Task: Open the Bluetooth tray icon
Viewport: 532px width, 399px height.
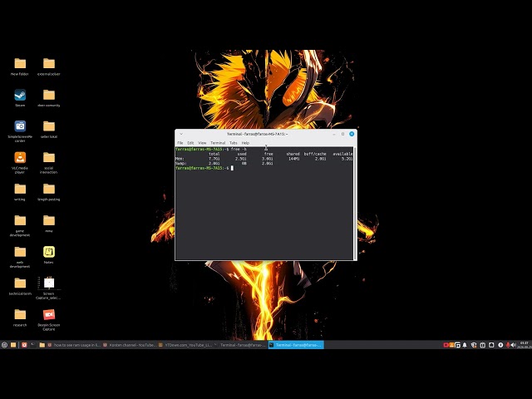Action: (500, 345)
